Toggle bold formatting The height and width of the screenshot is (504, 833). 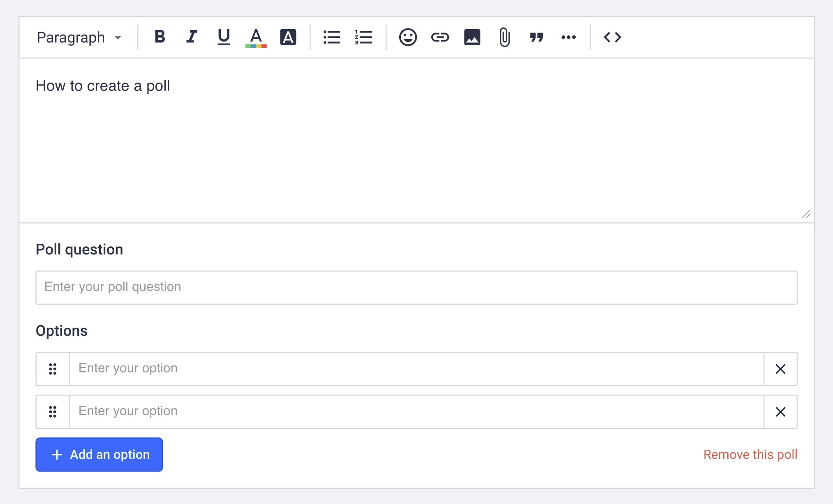tap(160, 37)
